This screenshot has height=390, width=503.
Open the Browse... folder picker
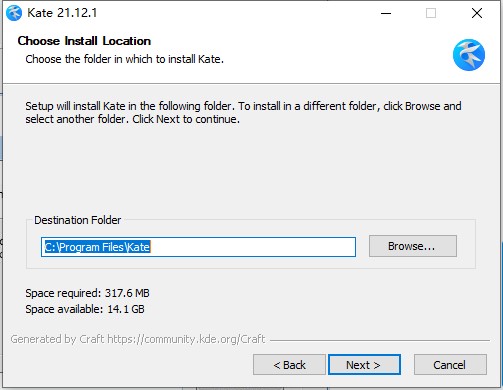pyautogui.click(x=413, y=246)
